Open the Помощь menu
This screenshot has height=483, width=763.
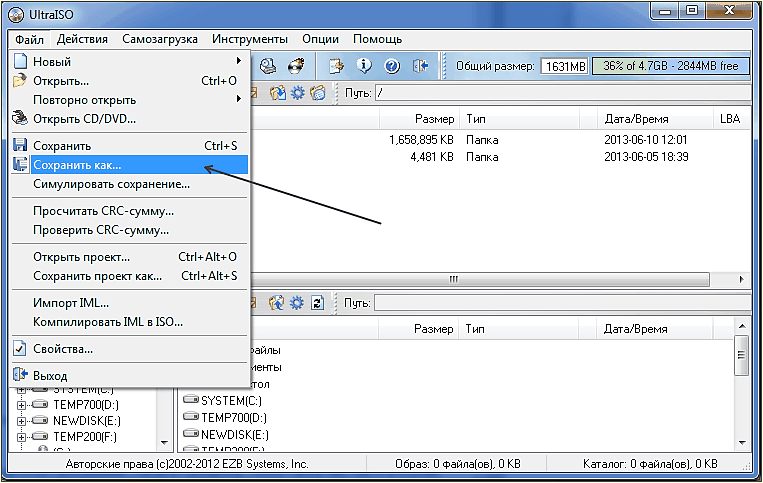pos(378,39)
